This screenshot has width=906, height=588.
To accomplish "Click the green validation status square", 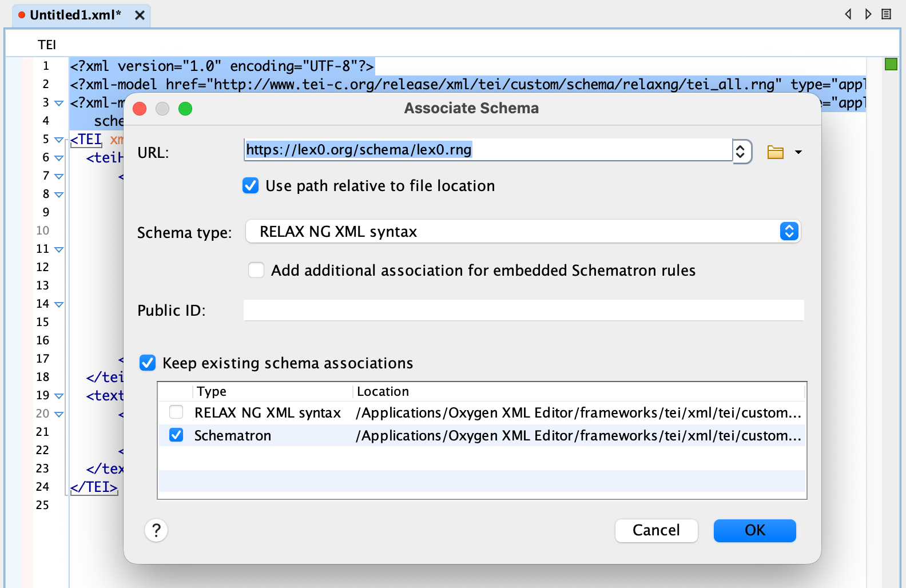I will pyautogui.click(x=891, y=64).
